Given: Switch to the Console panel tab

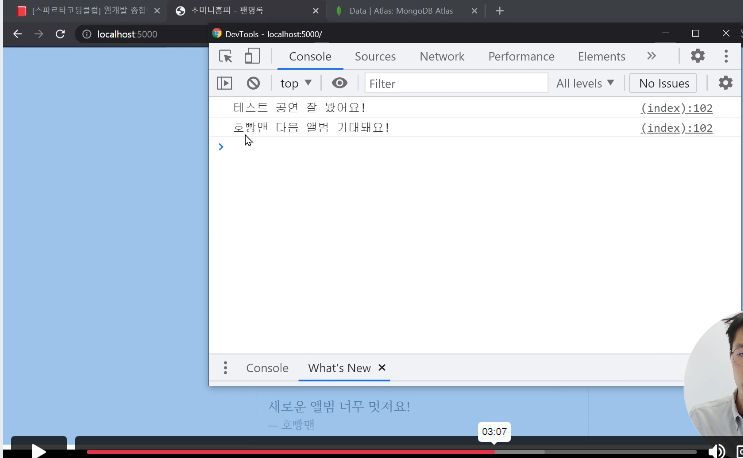Looking at the screenshot, I should pos(310,56).
